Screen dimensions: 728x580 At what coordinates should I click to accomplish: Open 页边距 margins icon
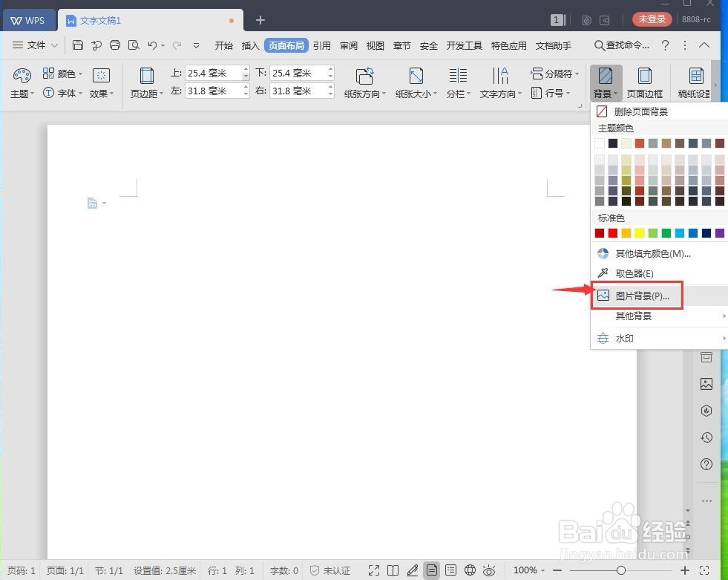(x=146, y=75)
